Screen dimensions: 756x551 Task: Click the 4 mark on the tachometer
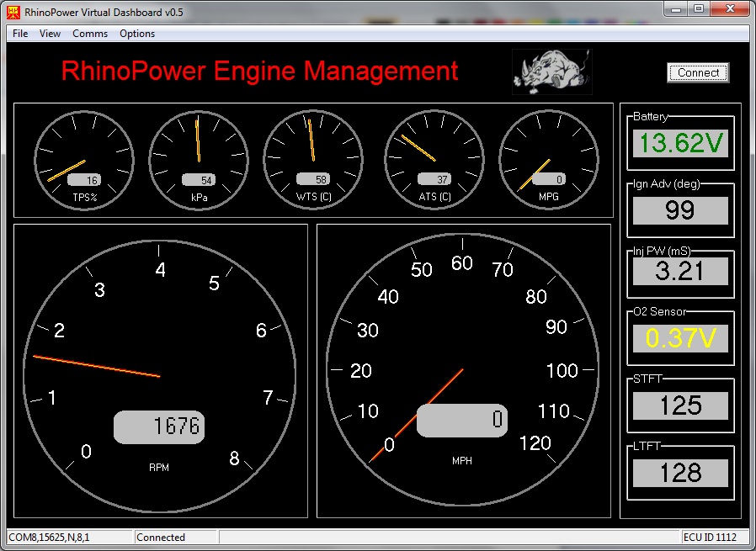(x=161, y=270)
